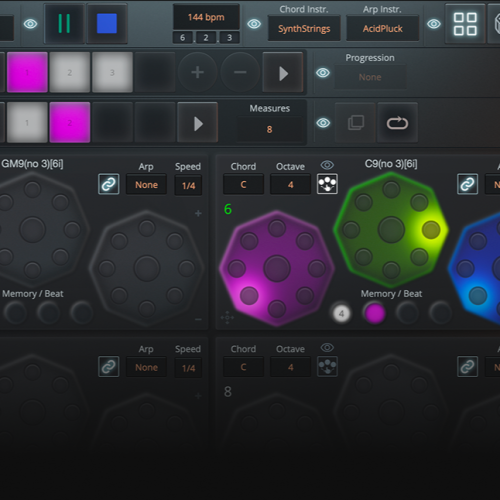Click the empty dark pad after white pad 3

[x=155, y=72]
